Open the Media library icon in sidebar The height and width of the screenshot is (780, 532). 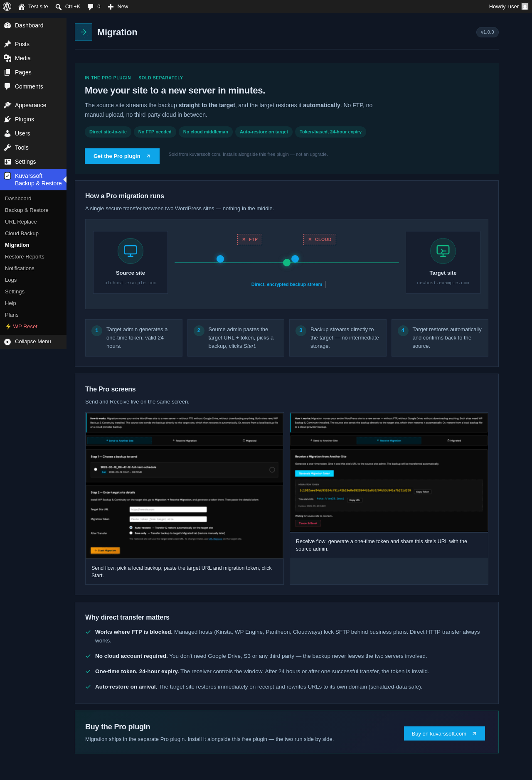tap(7, 58)
